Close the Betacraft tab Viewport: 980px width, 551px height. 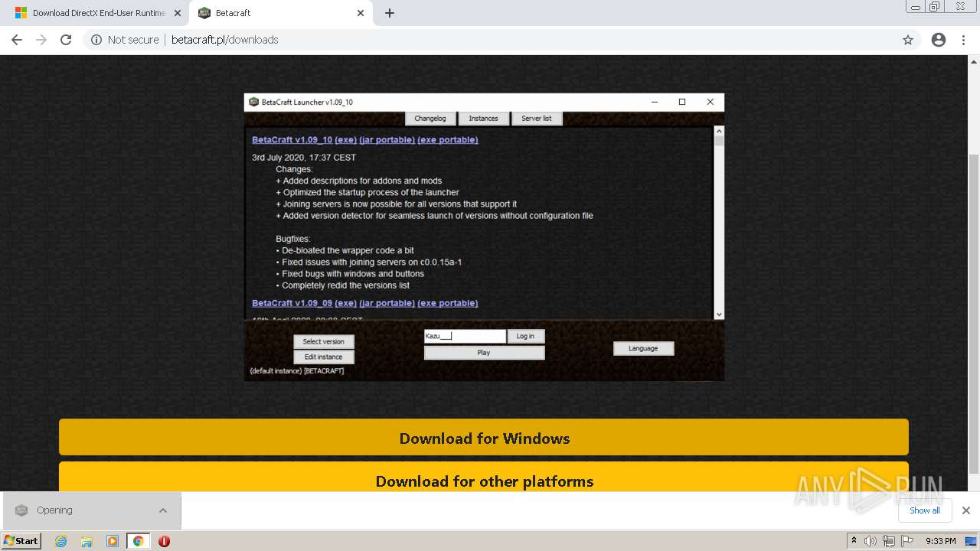(x=361, y=13)
